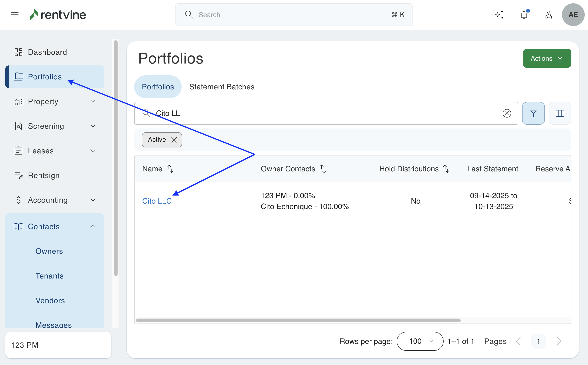Image resolution: width=588 pixels, height=365 pixels.
Task: Clear the portfolio search text
Action: pyautogui.click(x=507, y=113)
